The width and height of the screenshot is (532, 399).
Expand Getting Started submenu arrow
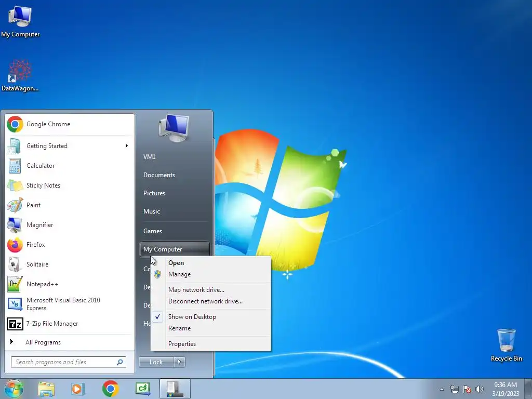tap(127, 146)
